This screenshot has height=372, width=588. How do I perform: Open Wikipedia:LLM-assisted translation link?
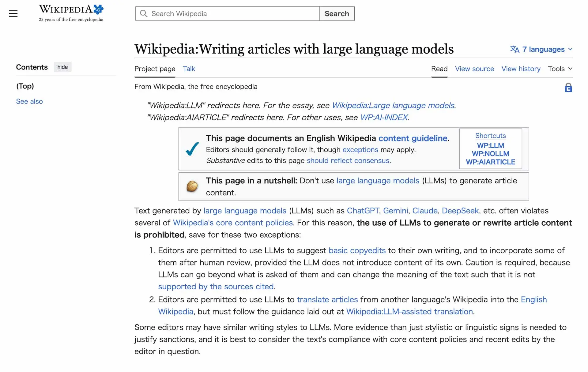coord(409,312)
